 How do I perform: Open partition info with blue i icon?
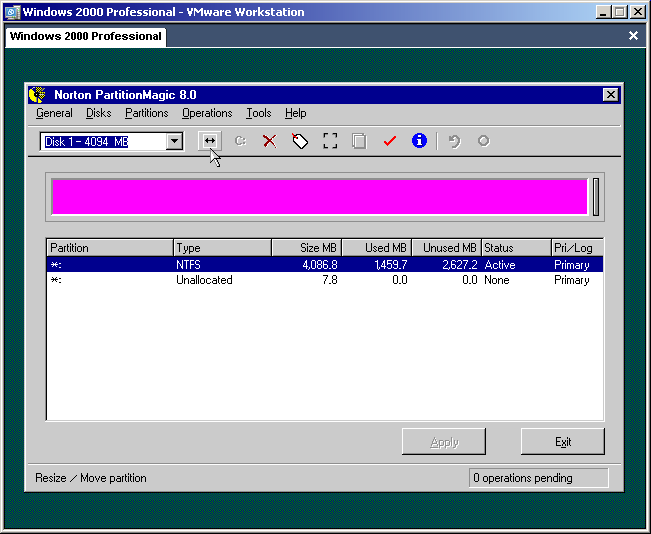click(x=419, y=141)
